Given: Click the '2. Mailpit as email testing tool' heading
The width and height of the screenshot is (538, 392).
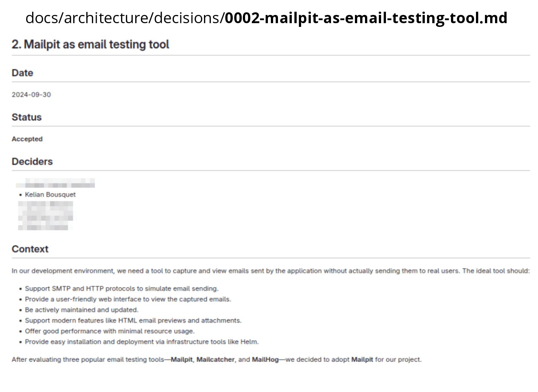Looking at the screenshot, I should (90, 44).
